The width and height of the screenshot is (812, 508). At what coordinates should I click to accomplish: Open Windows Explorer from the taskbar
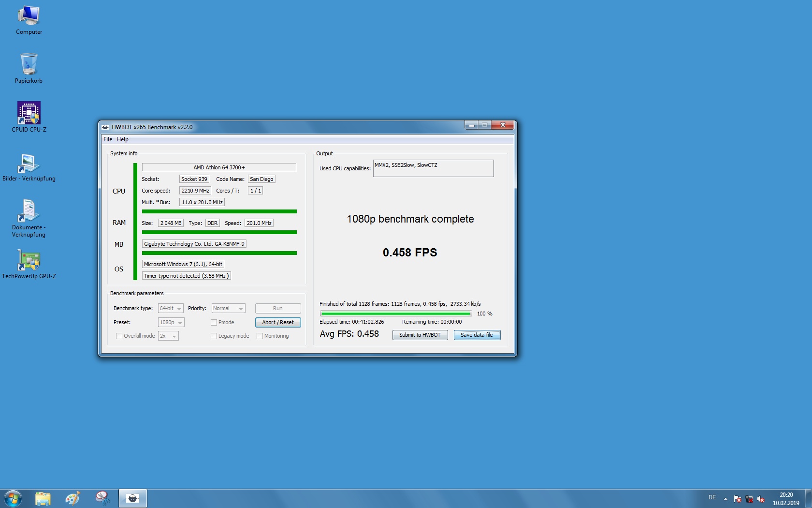43,498
